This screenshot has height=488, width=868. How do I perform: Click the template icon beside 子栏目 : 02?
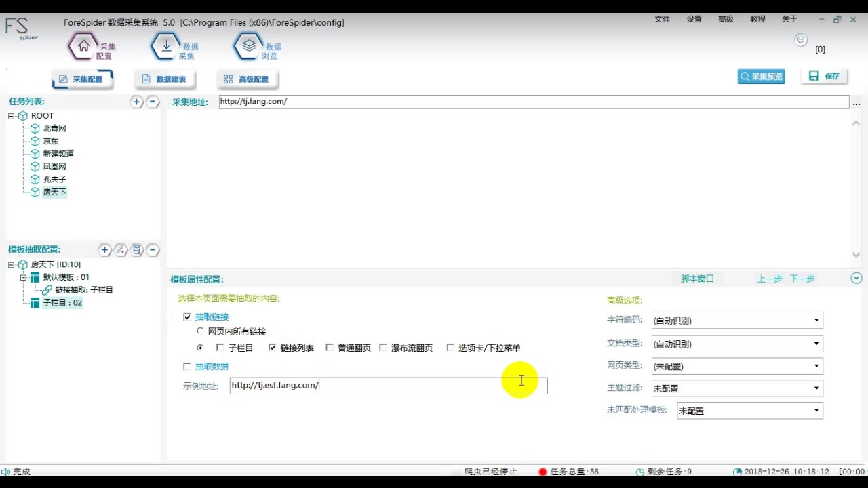point(35,303)
